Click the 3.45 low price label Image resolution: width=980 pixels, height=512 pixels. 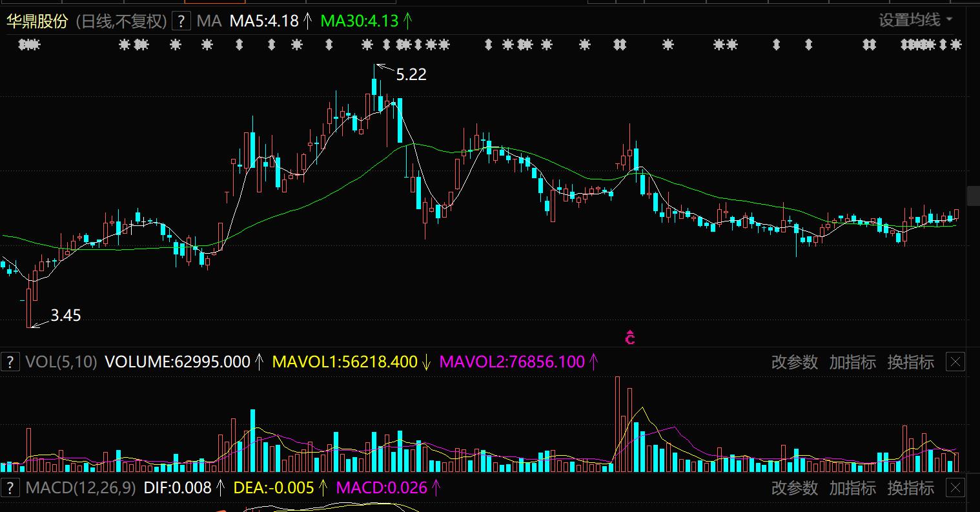pos(65,316)
